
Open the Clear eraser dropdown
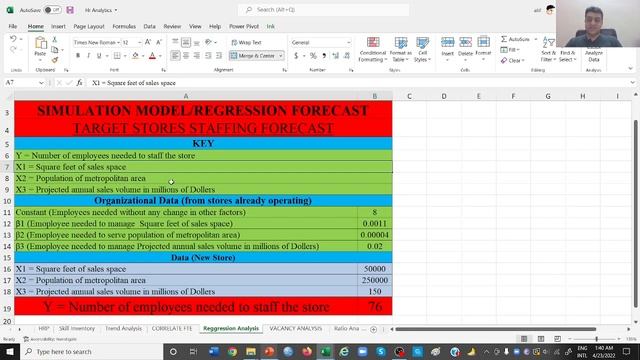pos(512,60)
